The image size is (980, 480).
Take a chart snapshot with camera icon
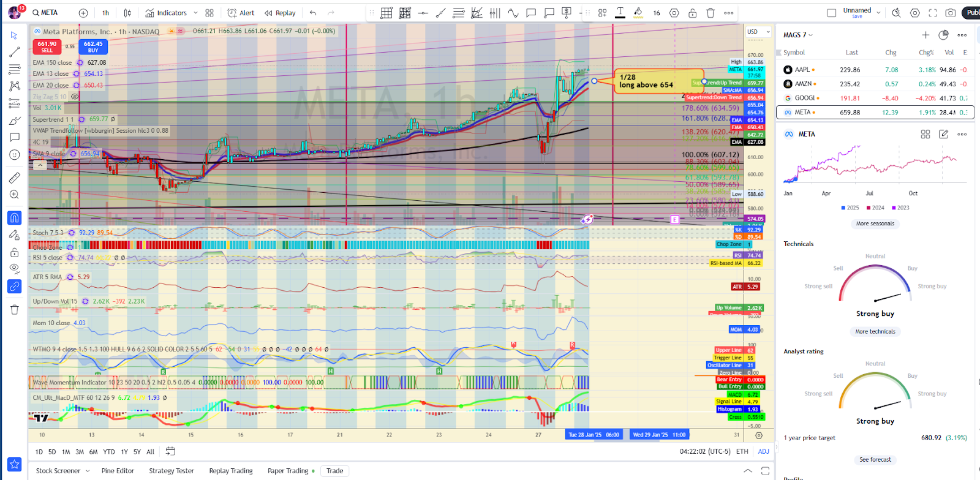tap(951, 13)
